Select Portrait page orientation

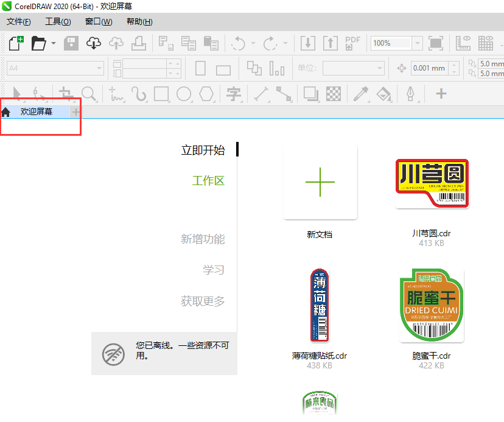pos(201,68)
